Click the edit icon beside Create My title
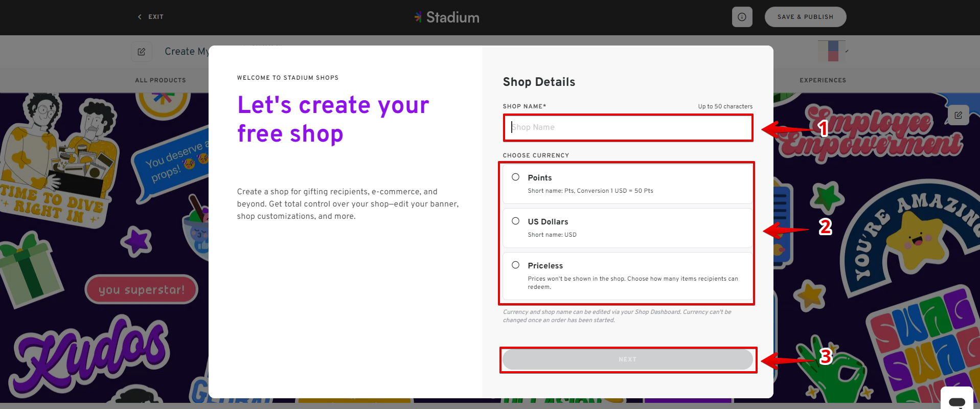The width and height of the screenshot is (980, 409). [142, 52]
